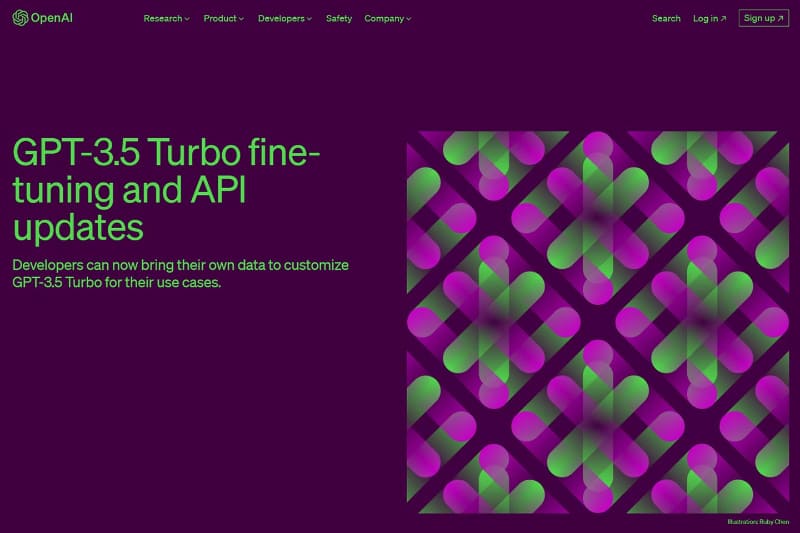Open the Developers dropdown menu

(285, 18)
